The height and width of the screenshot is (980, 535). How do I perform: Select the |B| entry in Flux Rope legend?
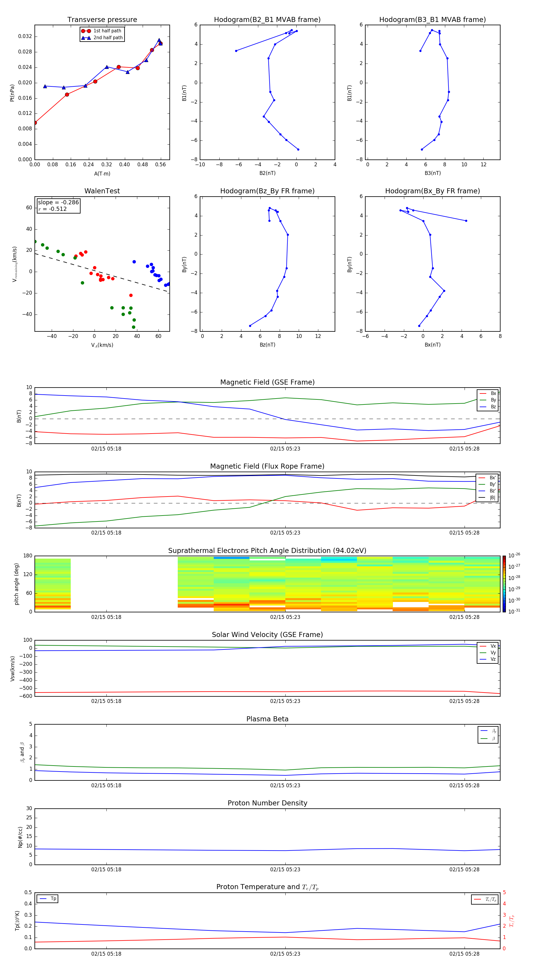point(487,498)
